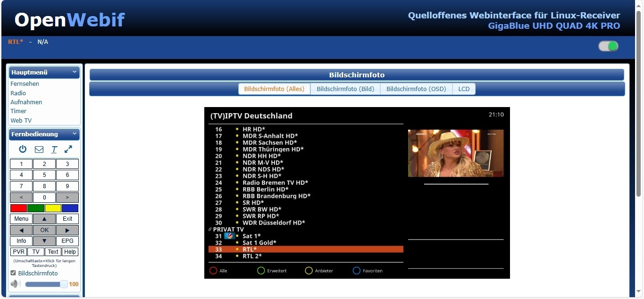Toggle the green switch in the header
644x299 pixels.
tap(608, 46)
